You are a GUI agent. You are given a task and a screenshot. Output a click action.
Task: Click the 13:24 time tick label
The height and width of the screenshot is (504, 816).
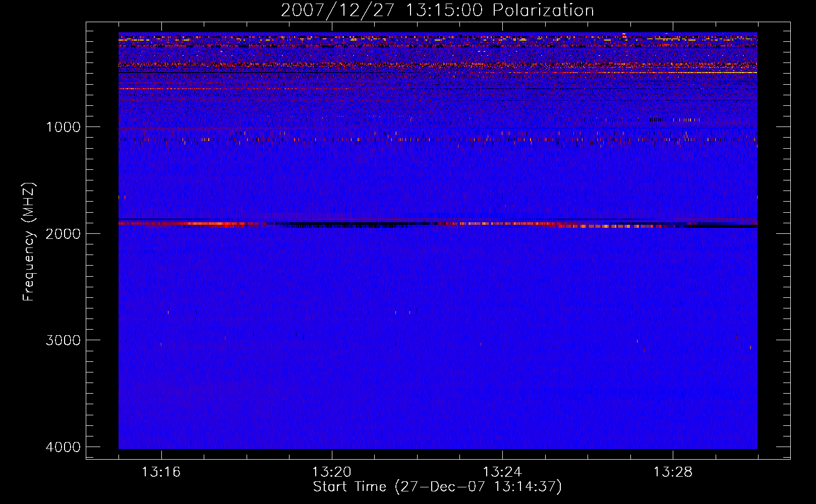tap(502, 472)
